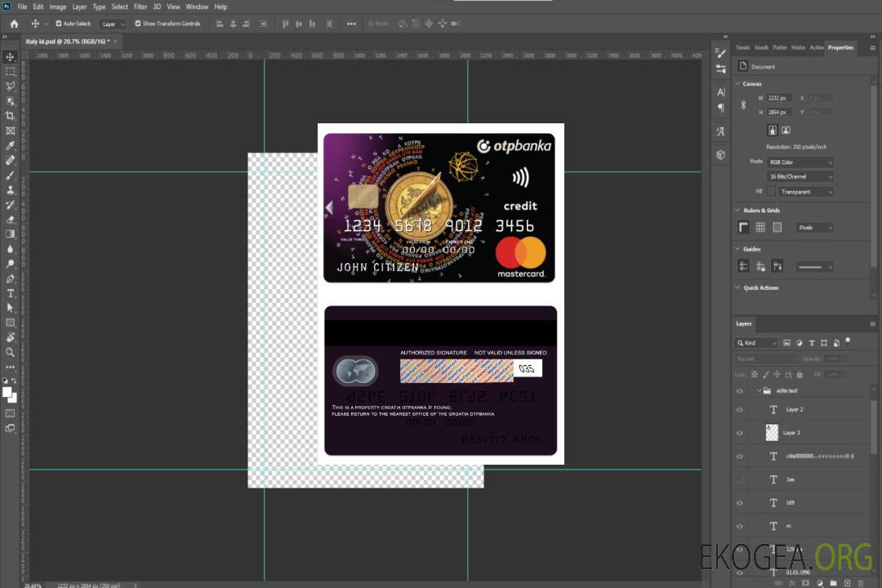The image size is (882, 588).
Task: Show the hidden '1aa' text layer
Action: click(x=740, y=479)
